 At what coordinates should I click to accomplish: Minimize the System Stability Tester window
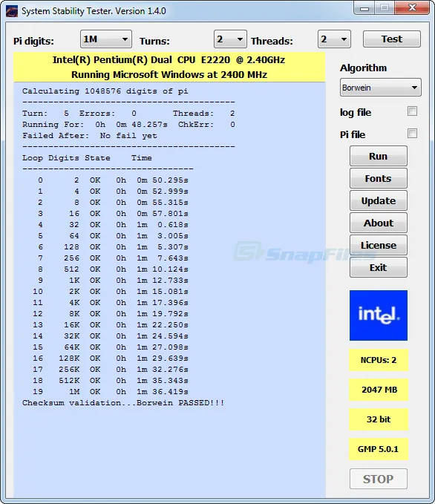point(364,8)
